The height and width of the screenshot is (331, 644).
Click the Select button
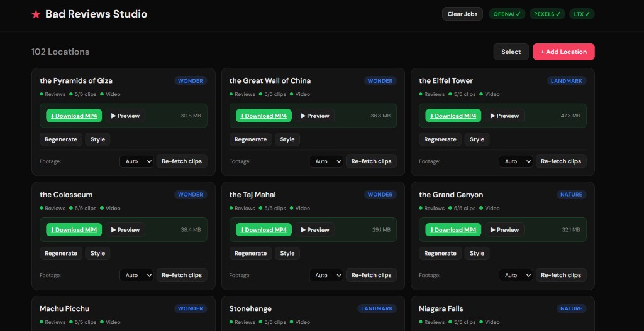[511, 52]
